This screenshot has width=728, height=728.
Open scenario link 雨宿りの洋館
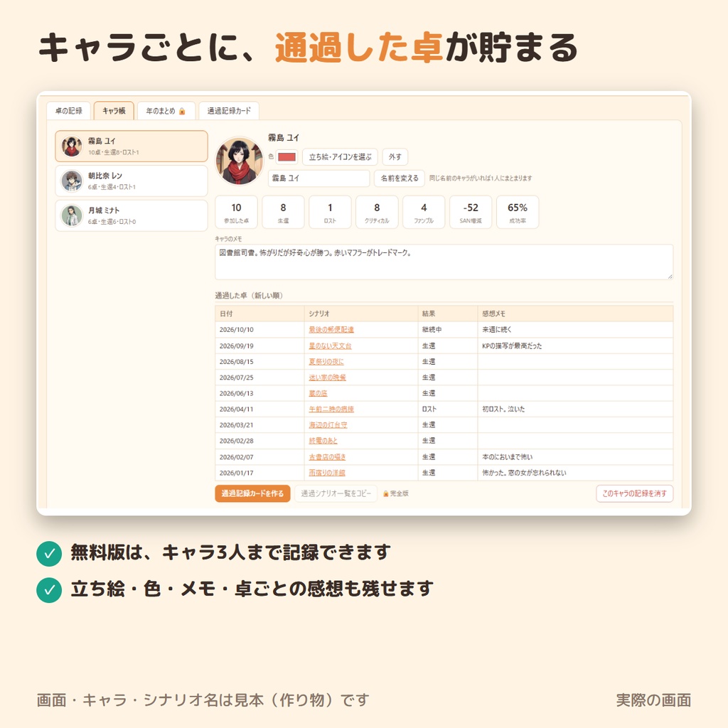coord(327,473)
